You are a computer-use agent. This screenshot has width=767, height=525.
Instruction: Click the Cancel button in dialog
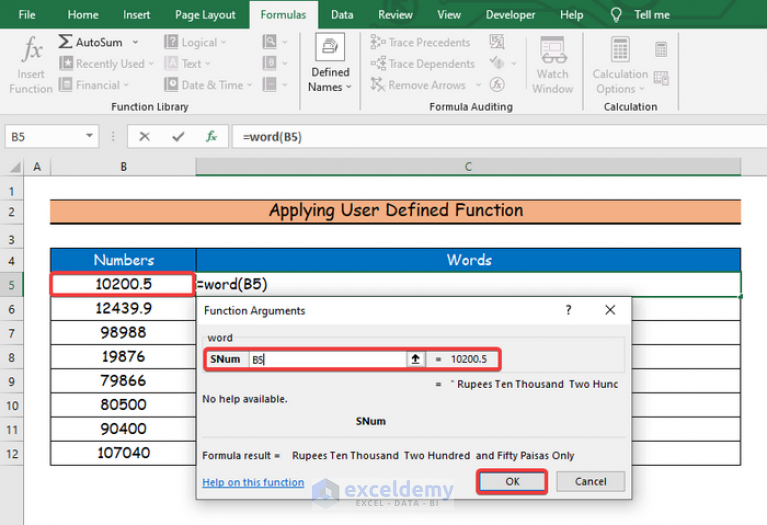click(590, 482)
